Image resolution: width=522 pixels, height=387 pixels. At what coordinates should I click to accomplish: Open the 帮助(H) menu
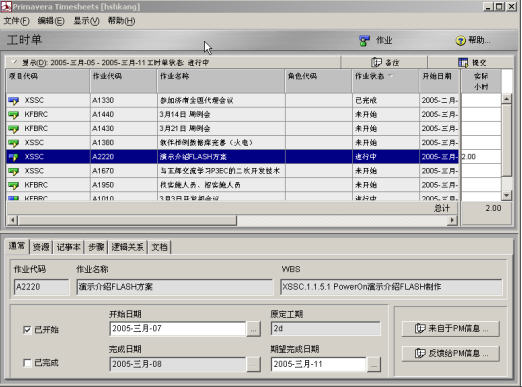(x=121, y=21)
